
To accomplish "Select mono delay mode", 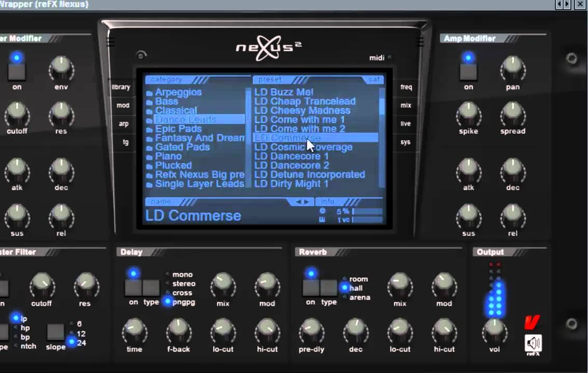I will [179, 275].
